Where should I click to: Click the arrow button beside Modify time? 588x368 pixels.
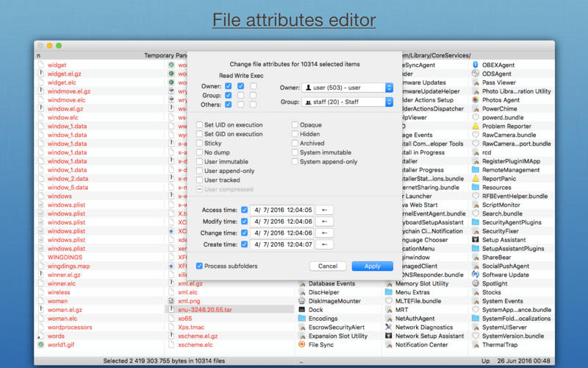[324, 222]
